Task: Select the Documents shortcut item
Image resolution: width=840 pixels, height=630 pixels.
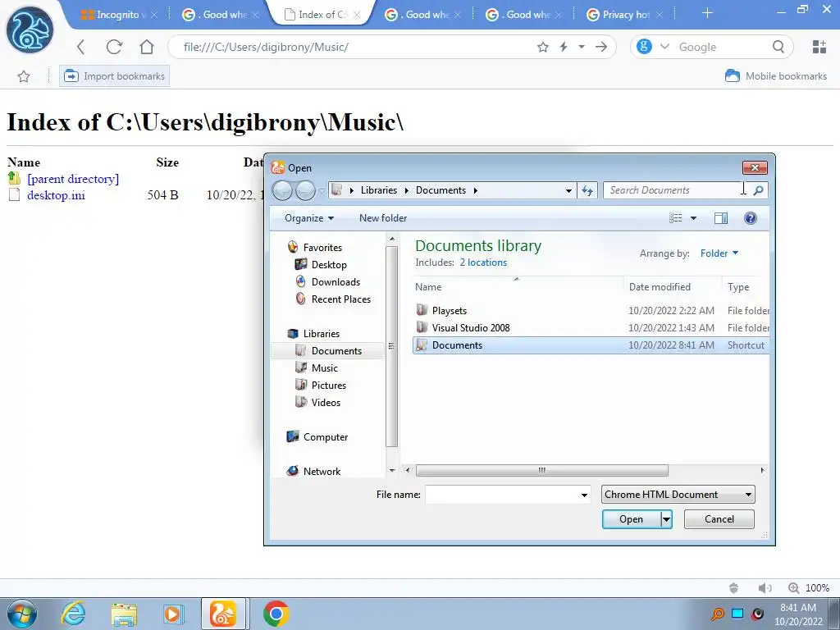Action: [x=591, y=345]
